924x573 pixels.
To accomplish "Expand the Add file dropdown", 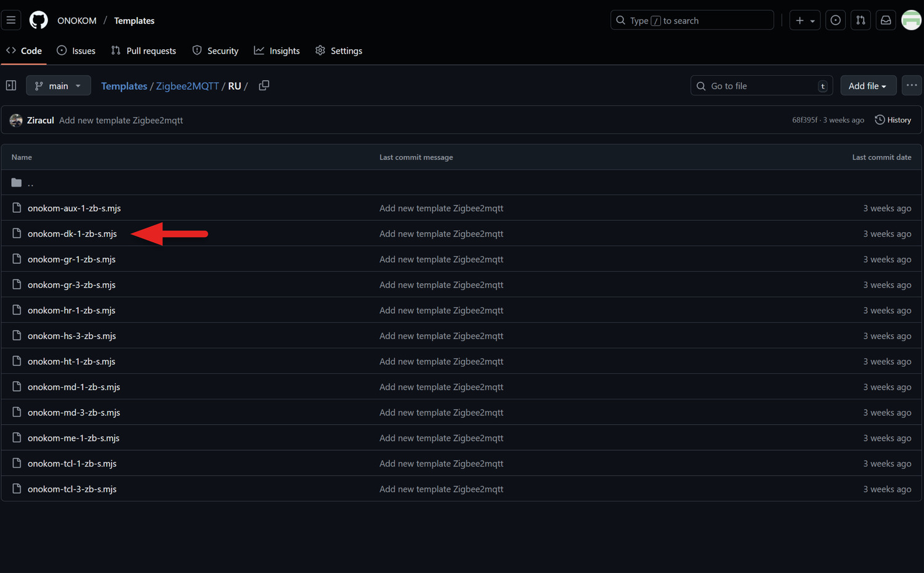I will [867, 86].
